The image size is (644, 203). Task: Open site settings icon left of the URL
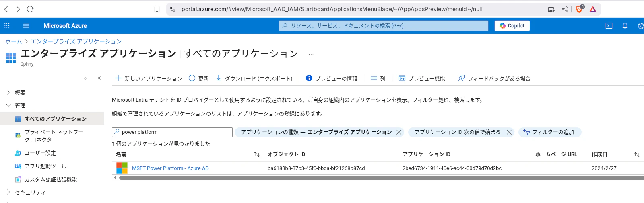point(173,9)
